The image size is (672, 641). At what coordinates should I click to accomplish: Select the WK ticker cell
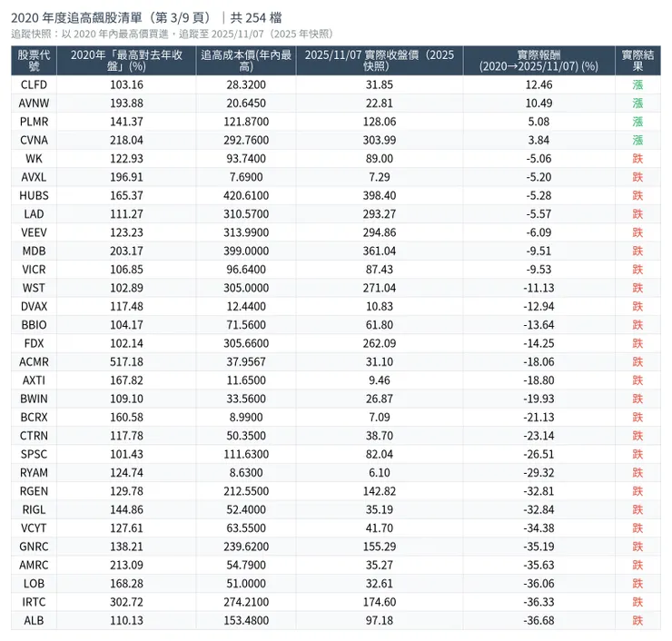pyautogui.click(x=34, y=159)
